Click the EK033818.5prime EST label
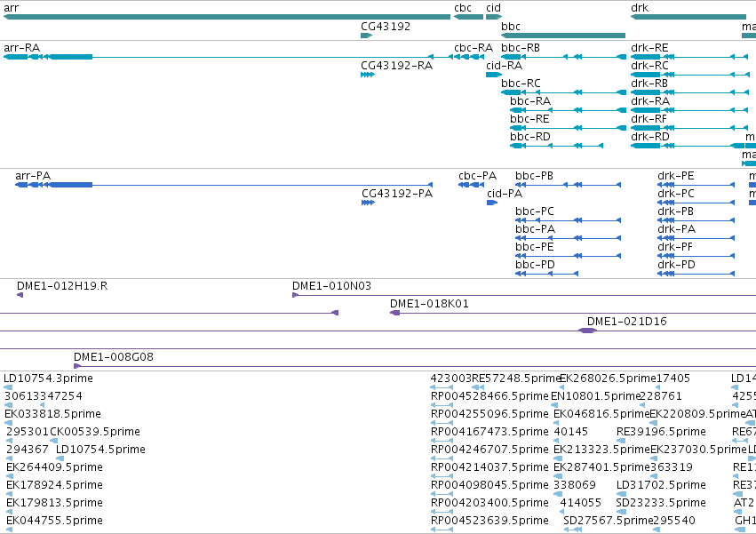Viewport: 756px width, 534px height. (x=52, y=414)
